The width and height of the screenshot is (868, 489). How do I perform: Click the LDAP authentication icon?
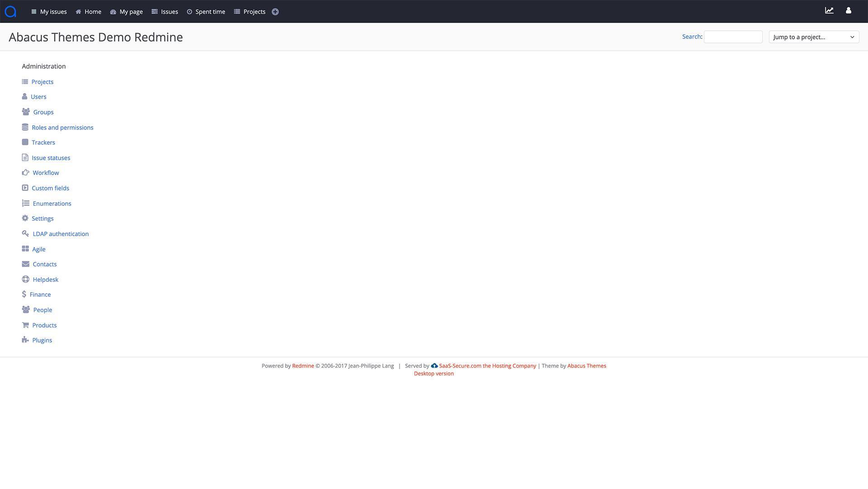(x=25, y=233)
